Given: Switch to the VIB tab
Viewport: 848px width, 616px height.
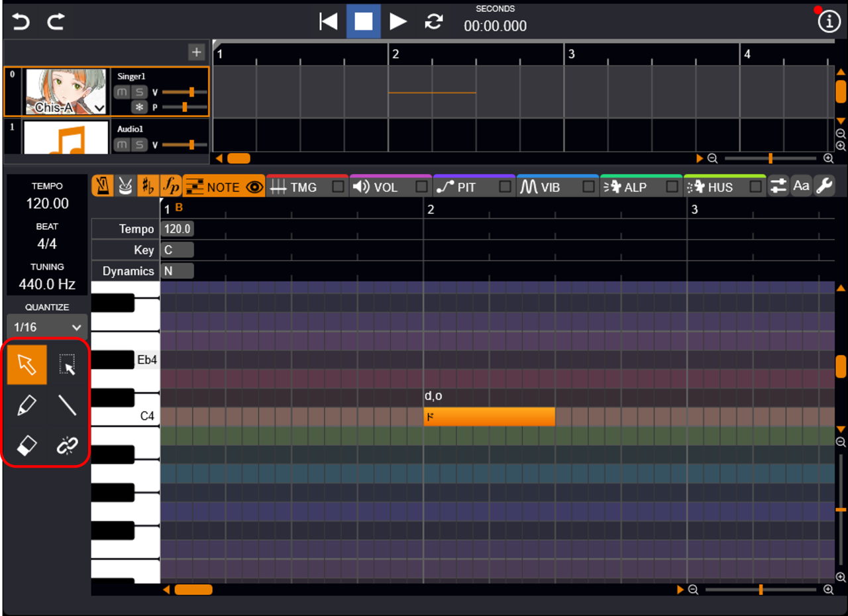Looking at the screenshot, I should click(550, 187).
